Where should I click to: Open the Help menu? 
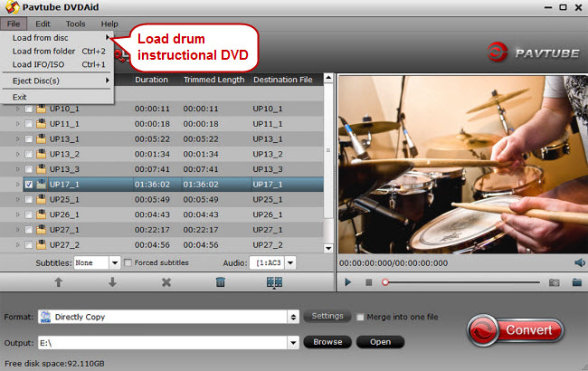(x=109, y=24)
